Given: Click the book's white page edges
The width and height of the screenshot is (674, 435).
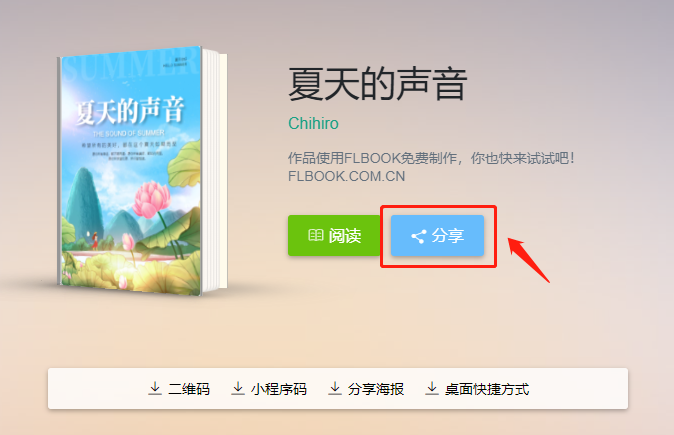Looking at the screenshot, I should [214, 170].
